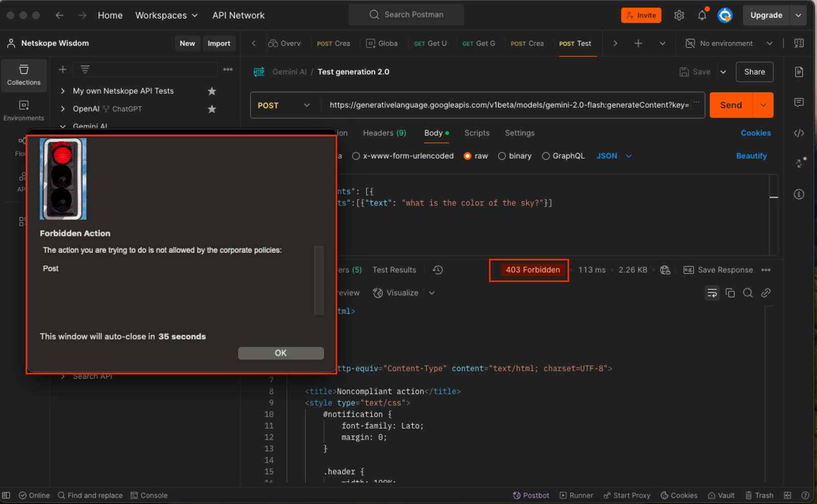
Task: Star the OpenAI collection
Action: pyautogui.click(x=212, y=109)
